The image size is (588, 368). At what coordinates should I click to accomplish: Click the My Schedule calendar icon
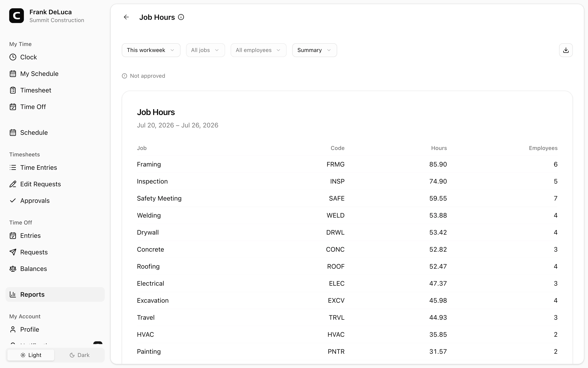point(13,74)
